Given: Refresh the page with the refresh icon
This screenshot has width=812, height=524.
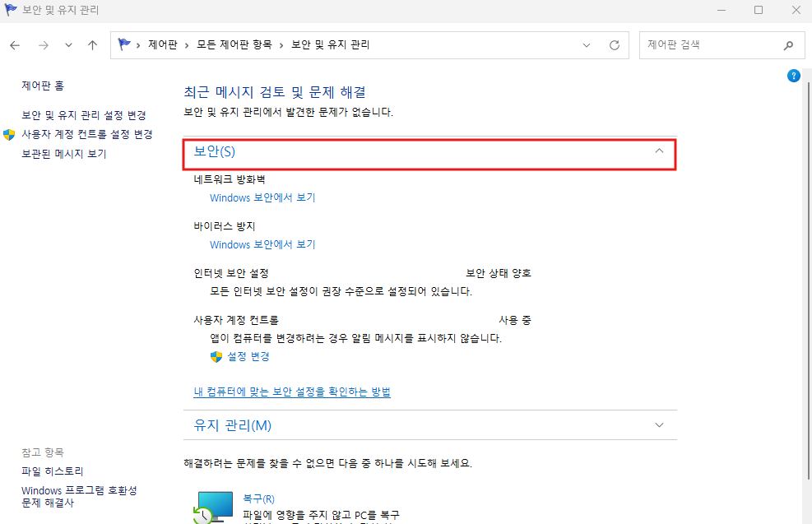Looking at the screenshot, I should tap(614, 45).
